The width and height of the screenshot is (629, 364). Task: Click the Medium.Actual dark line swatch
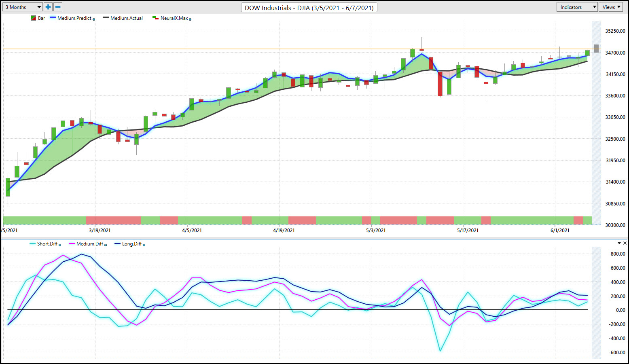106,18
